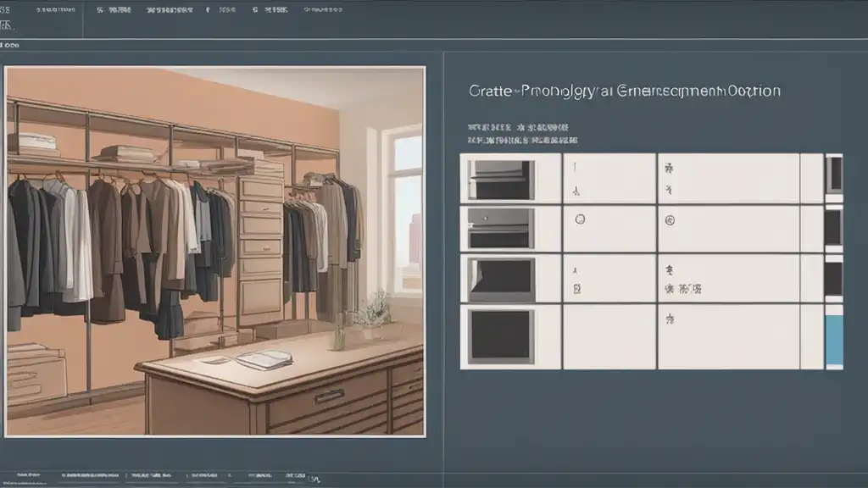Select the first row's dark shelf thumbnail
Screen dimensions: 868x488
pyautogui.click(x=501, y=179)
